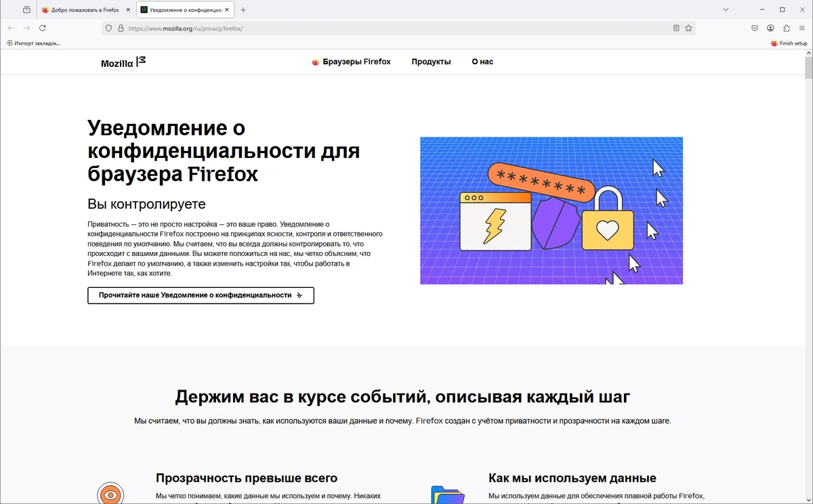Click 'Импорт закладок...' bookmarks toolbar item
The width and height of the screenshot is (813, 504).
[x=33, y=43]
